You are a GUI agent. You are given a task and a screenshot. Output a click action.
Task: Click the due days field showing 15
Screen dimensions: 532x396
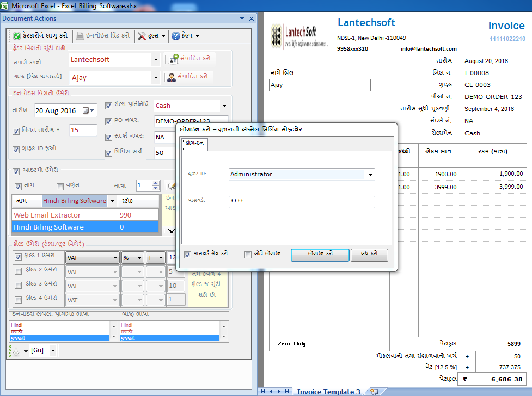point(83,130)
